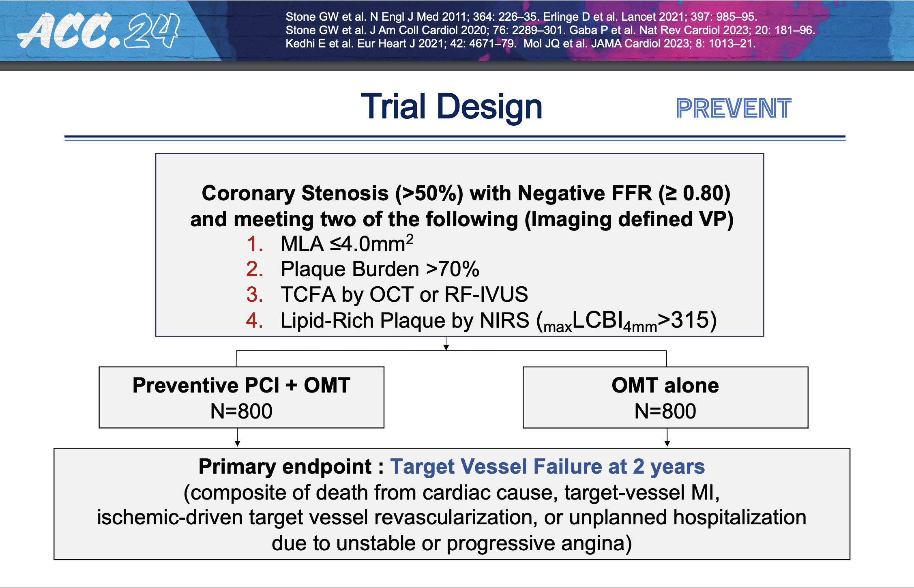The height and width of the screenshot is (588, 914).
Task: Select the TCFA by OCT or RF-IVUS criterion
Action: [404, 295]
